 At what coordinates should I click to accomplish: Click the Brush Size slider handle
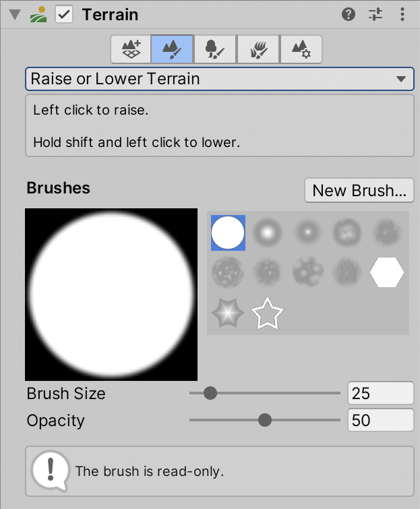(210, 393)
